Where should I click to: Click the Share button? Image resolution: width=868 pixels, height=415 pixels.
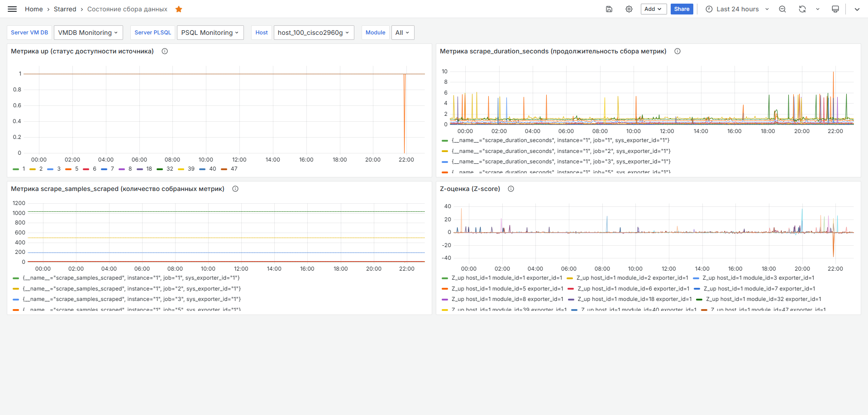[682, 9]
